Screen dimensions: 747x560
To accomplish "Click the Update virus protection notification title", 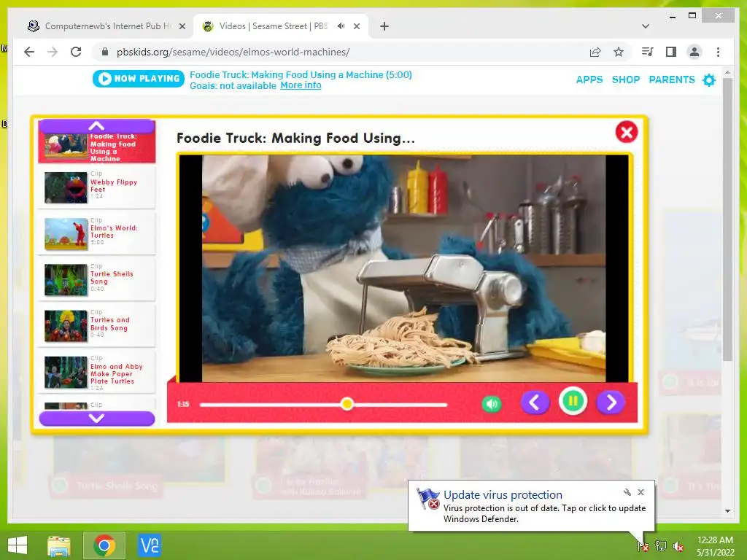I will point(503,495).
